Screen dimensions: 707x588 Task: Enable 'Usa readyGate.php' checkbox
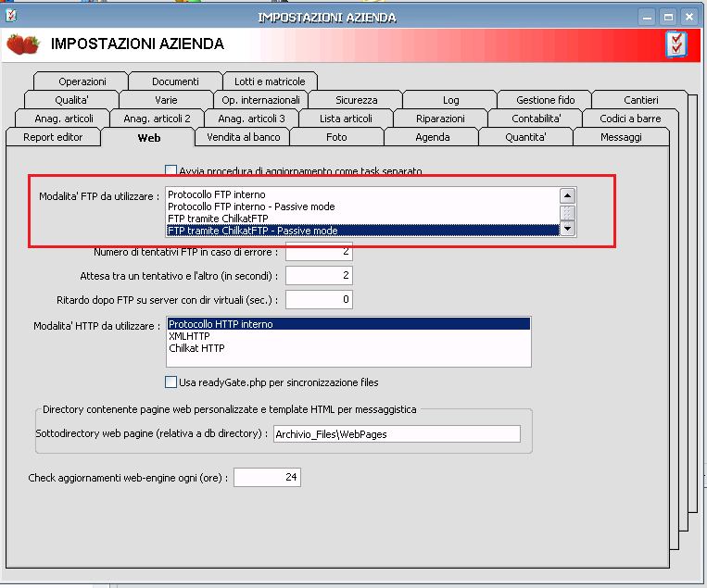pyautogui.click(x=170, y=382)
